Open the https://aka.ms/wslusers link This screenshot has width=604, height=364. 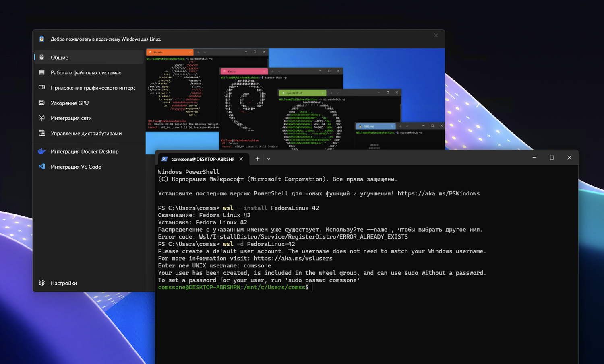pos(293,258)
